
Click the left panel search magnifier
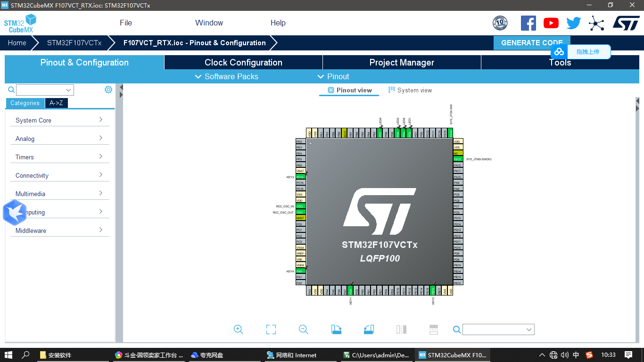11,90
